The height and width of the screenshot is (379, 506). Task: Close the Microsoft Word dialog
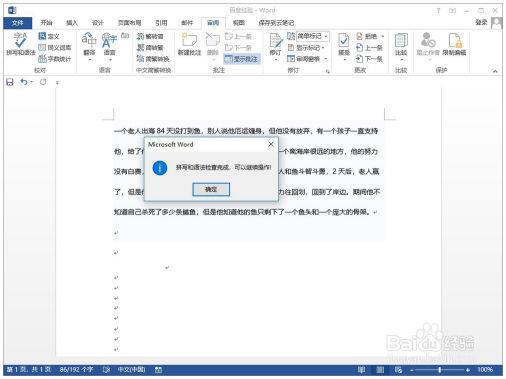pos(271,144)
